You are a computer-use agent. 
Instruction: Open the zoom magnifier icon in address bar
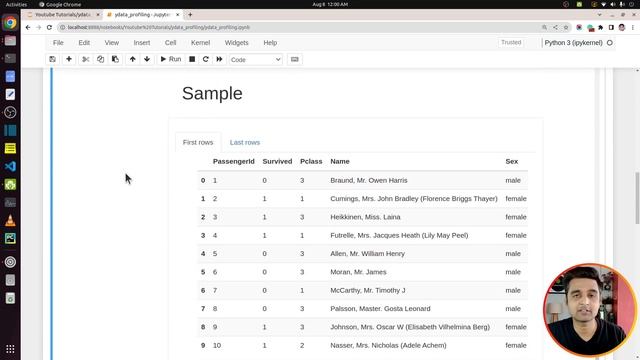pos(544,27)
